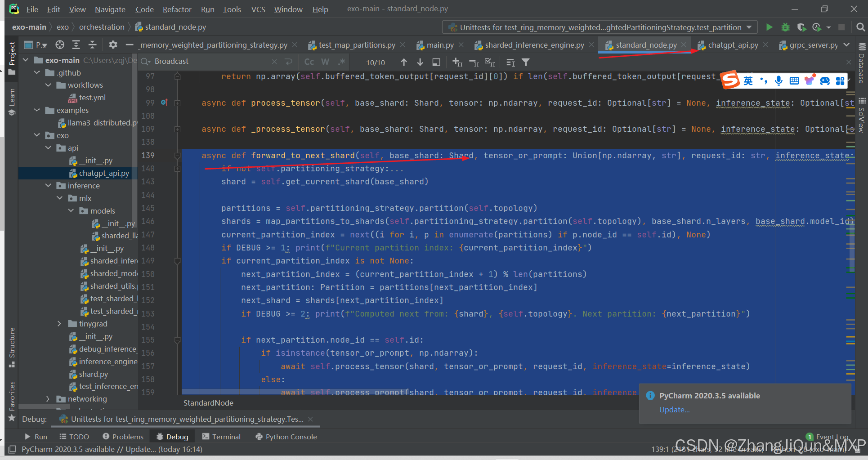Image resolution: width=868 pixels, height=460 pixels.
Task: Toggle Regex option in the find bar
Action: tap(342, 62)
